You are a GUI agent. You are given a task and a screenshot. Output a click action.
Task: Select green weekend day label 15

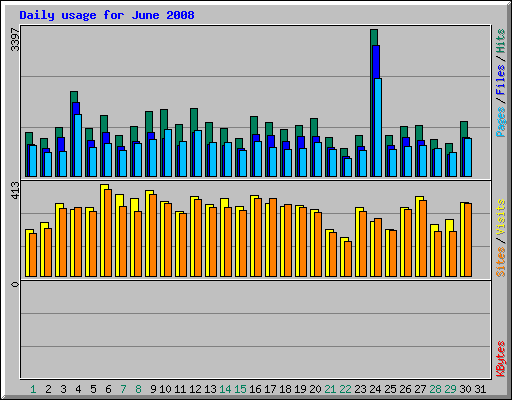click(240, 389)
